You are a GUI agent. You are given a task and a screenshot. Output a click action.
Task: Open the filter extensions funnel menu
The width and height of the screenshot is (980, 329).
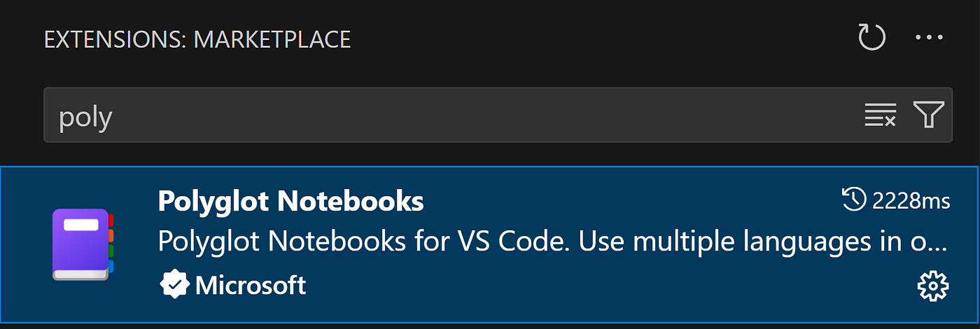pyautogui.click(x=929, y=115)
